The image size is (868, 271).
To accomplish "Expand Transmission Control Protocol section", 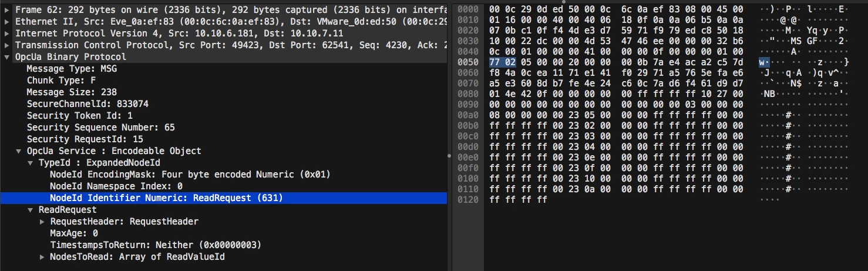I will (x=6, y=45).
